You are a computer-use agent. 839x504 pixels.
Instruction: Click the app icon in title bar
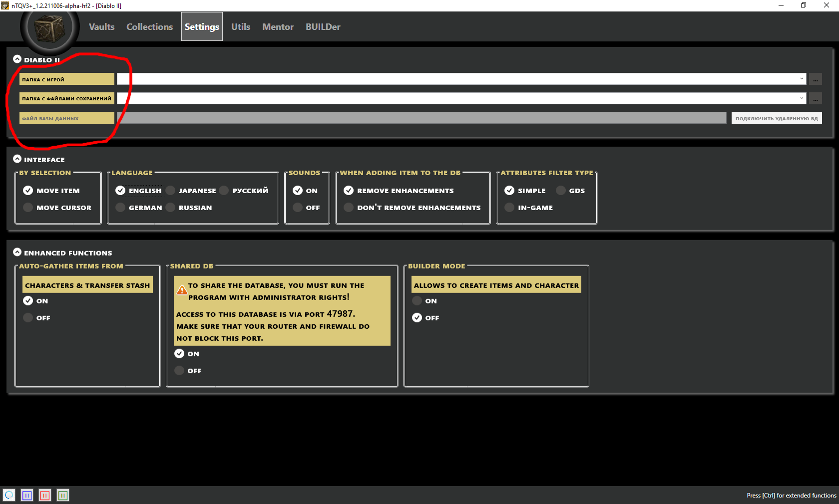click(5, 5)
